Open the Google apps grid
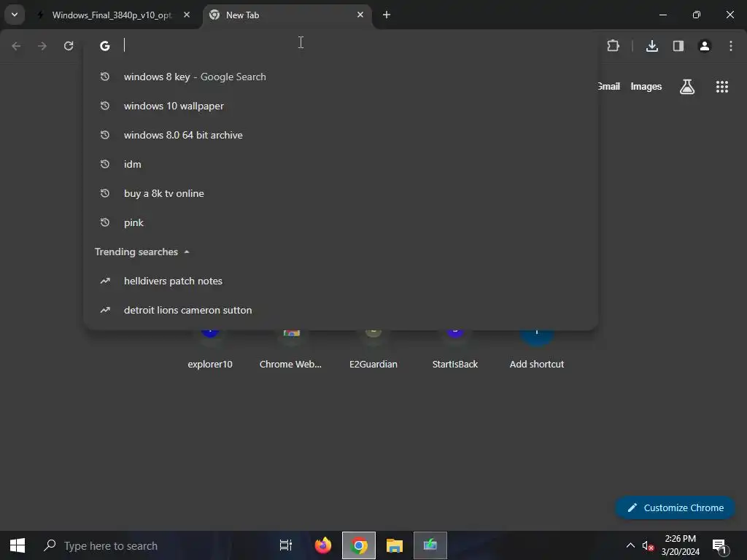Image resolution: width=747 pixels, height=560 pixels. [x=721, y=87]
